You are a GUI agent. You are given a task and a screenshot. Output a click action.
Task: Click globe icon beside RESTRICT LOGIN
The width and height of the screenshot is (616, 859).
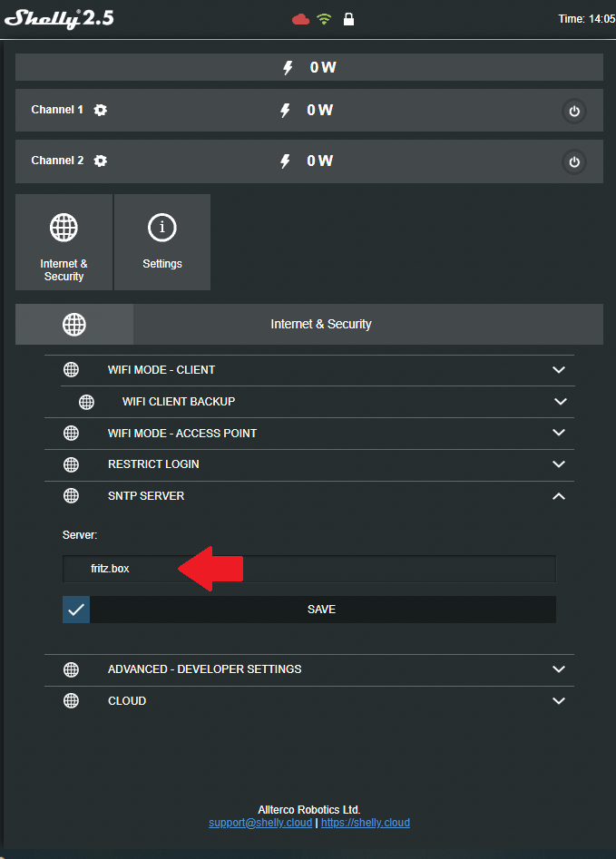tap(72, 464)
